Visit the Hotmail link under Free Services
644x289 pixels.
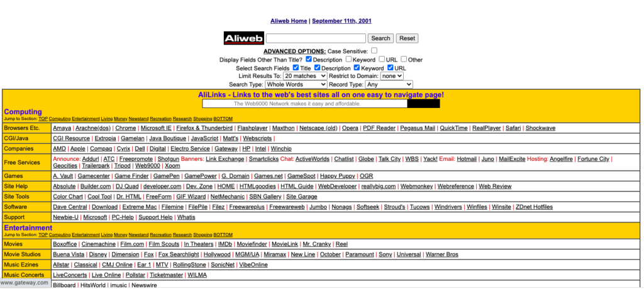[x=466, y=159]
